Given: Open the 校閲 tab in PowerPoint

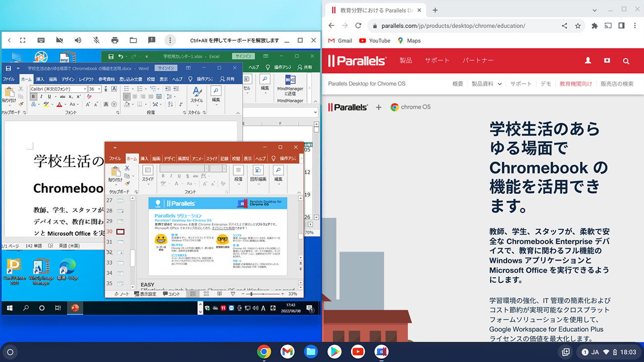Looking at the screenshot, I should (236, 158).
